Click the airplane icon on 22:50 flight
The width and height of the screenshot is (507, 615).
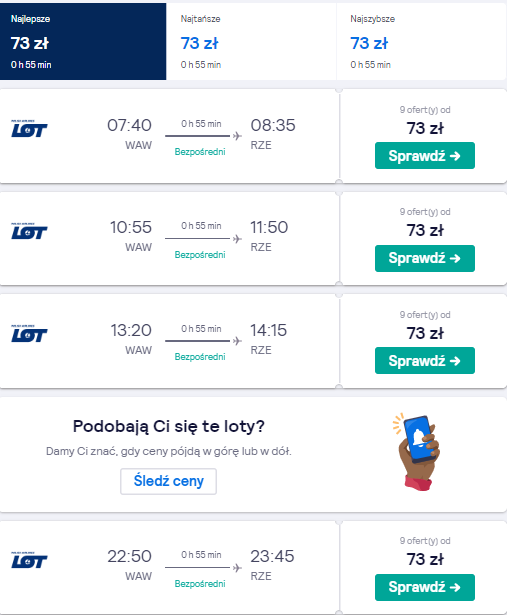pyautogui.click(x=237, y=568)
